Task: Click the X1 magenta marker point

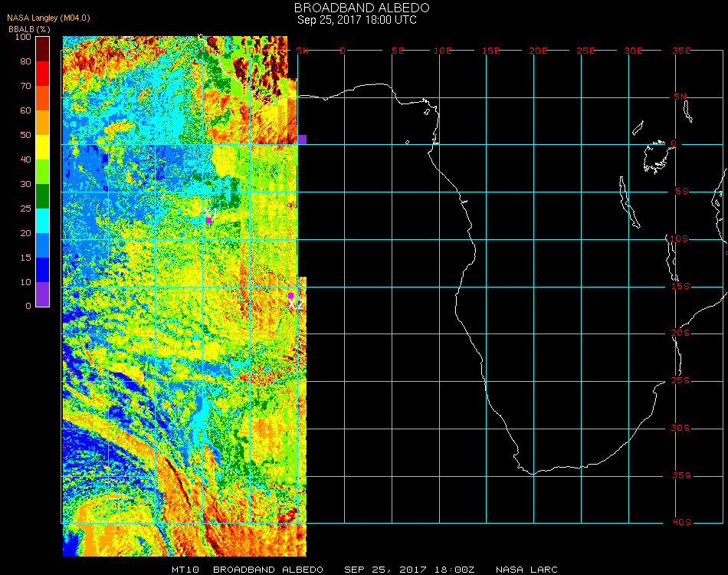Action: 209,220
